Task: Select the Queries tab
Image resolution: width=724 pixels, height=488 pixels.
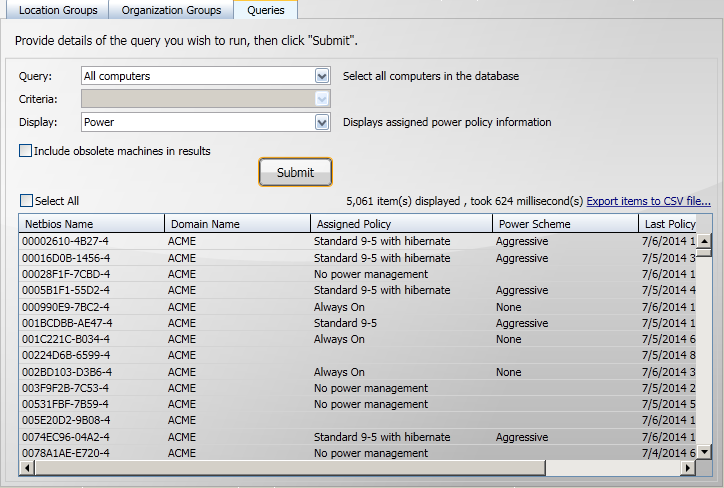Action: (265, 10)
